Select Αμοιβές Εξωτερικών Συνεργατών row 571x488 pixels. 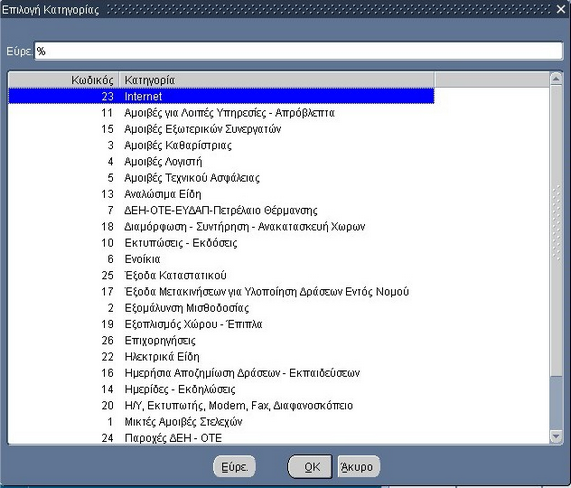coord(221,129)
